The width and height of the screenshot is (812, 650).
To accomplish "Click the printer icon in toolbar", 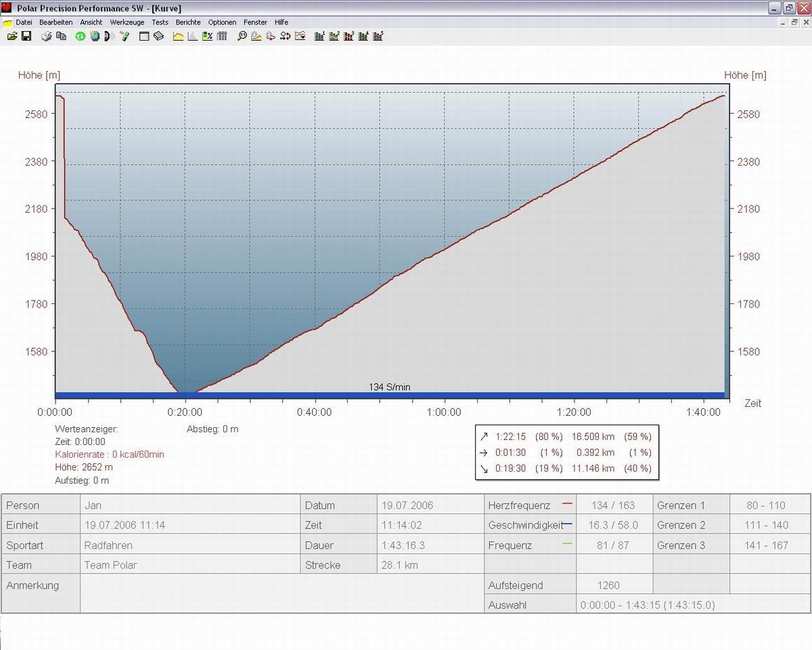I will pos(47,36).
